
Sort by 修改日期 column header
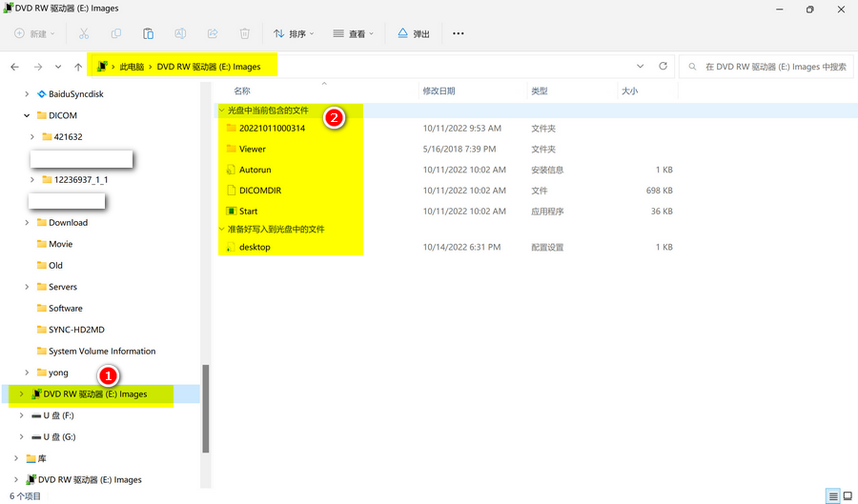pyautogui.click(x=439, y=91)
